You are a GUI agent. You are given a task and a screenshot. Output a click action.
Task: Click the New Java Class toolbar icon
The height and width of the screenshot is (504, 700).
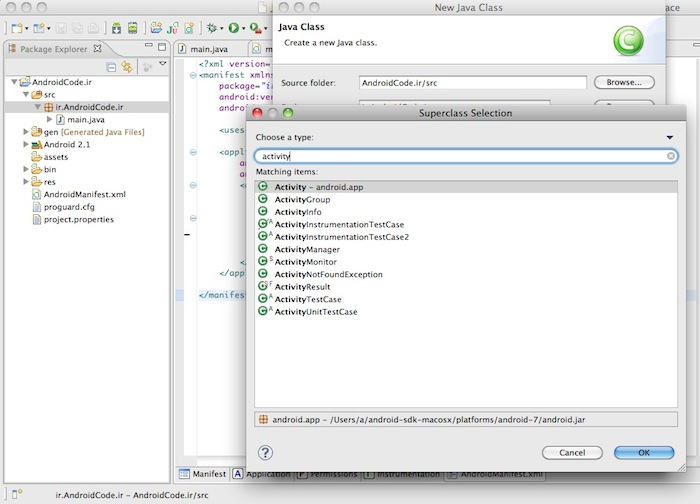pos(189,28)
